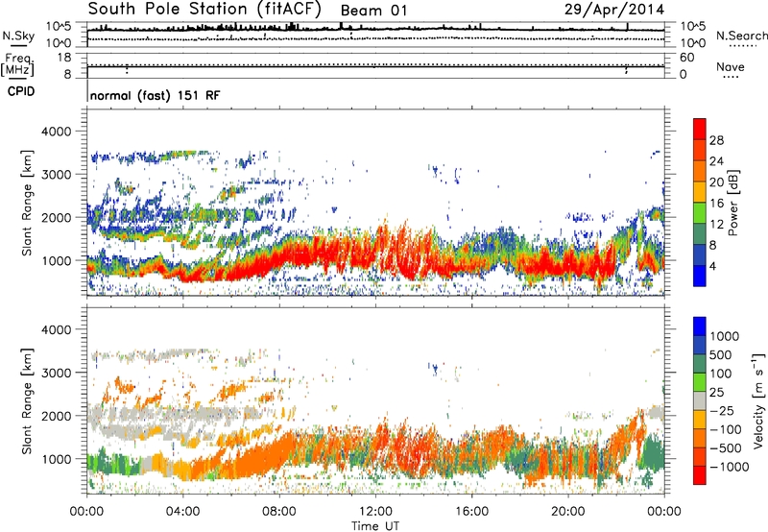Click the '500' label on the Velocity color bar
This screenshot has height=532, width=768.
(721, 355)
